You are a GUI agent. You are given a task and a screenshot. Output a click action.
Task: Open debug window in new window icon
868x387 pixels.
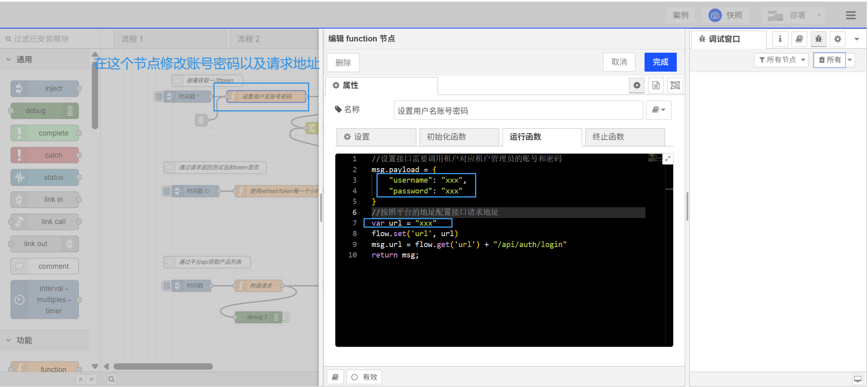click(858, 379)
